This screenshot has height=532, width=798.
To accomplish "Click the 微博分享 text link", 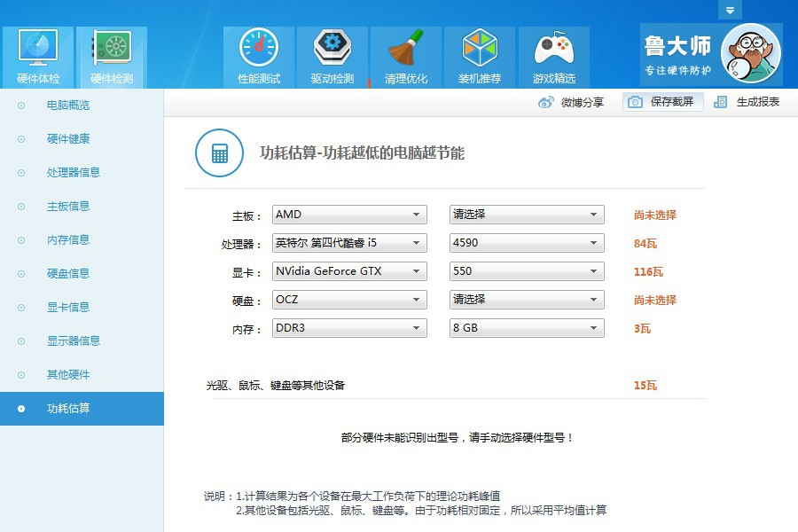I will point(583,102).
